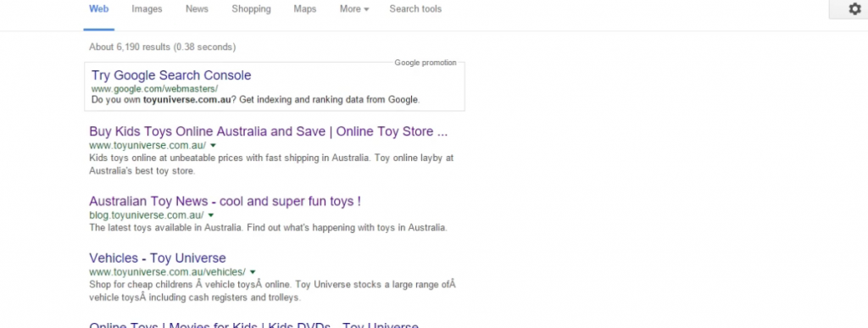Open Australian Toy News result link
The image size is (868, 328).
click(225, 202)
